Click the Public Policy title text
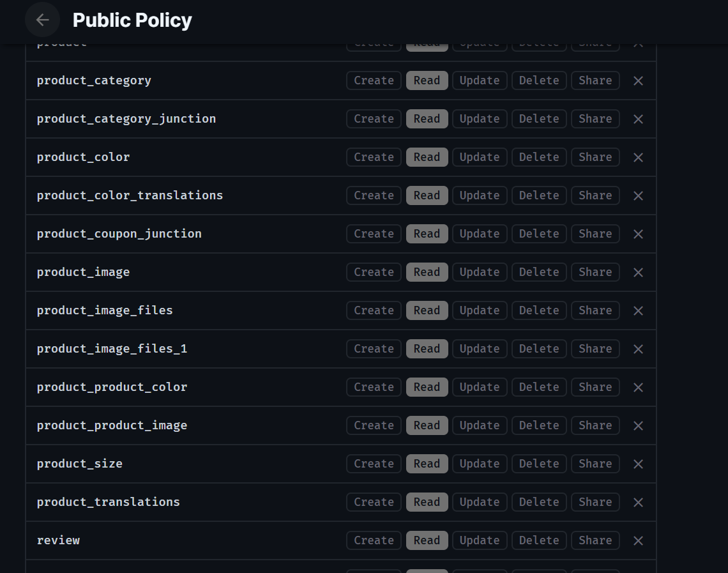This screenshot has height=573, width=728. pyautogui.click(x=132, y=20)
